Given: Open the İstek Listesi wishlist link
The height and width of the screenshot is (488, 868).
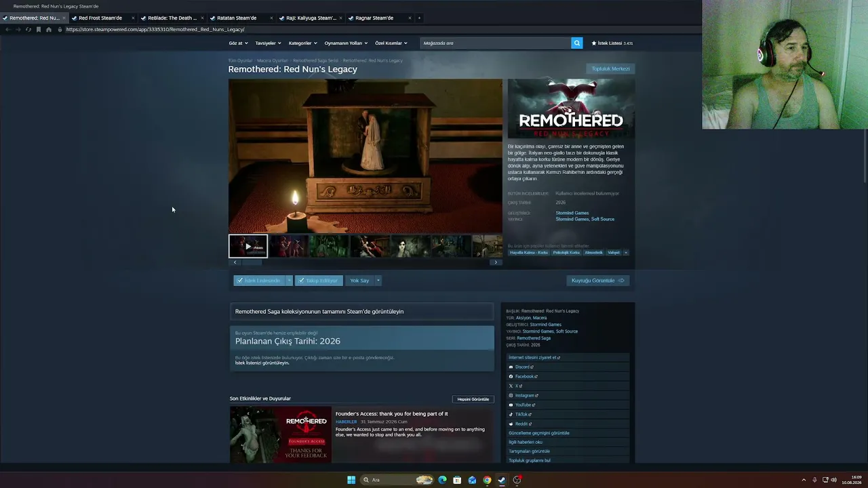Looking at the screenshot, I should [x=612, y=43].
